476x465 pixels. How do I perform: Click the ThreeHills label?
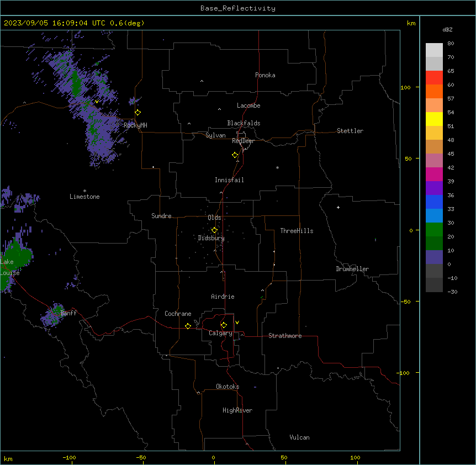click(x=297, y=231)
